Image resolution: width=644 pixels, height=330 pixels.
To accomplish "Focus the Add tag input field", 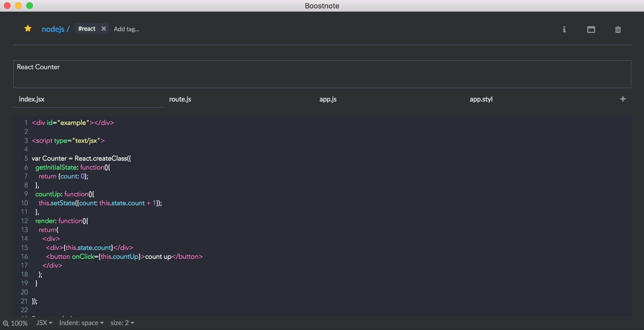I will click(x=126, y=29).
